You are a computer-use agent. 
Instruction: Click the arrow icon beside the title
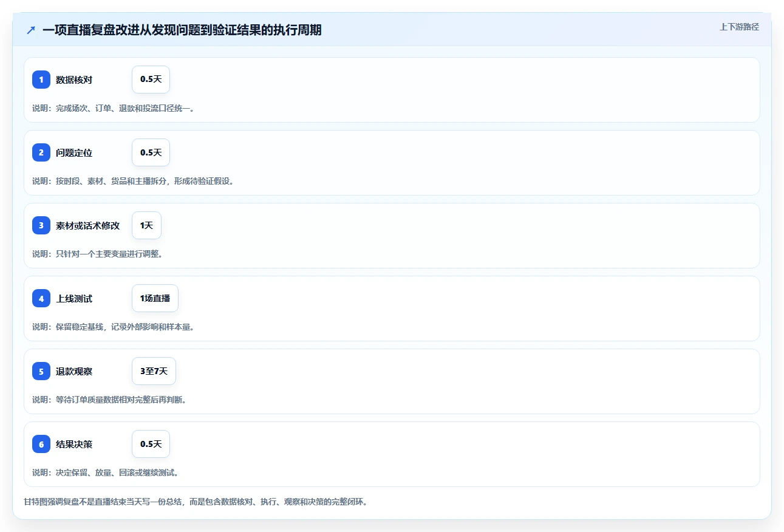coord(31,30)
